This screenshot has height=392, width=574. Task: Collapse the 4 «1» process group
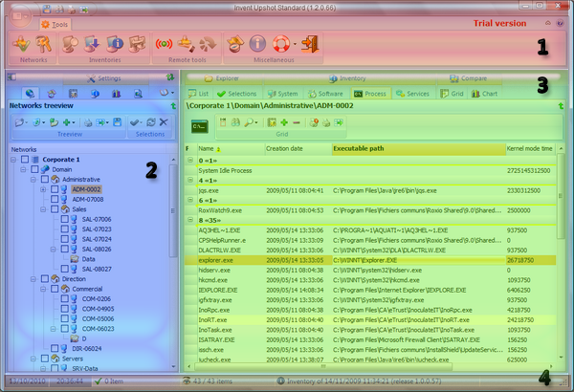pyautogui.click(x=190, y=180)
